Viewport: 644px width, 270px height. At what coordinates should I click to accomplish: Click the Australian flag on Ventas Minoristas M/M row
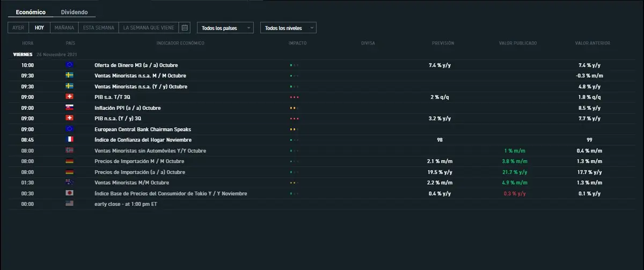(70, 183)
